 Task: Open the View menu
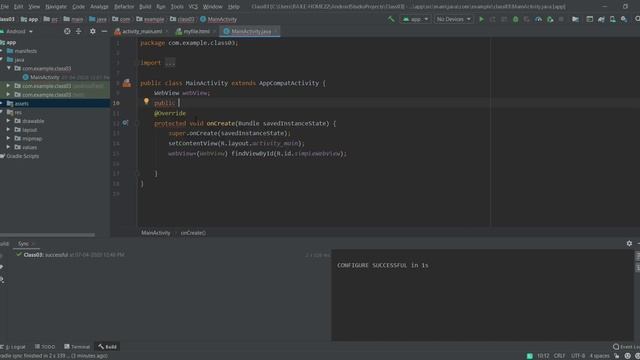click(x=34, y=7)
